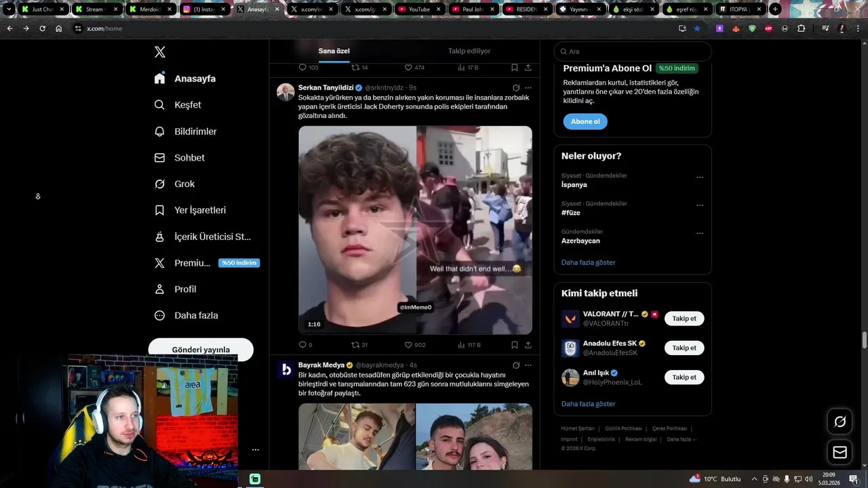Click the Ara search field
Image resolution: width=868 pixels, height=488 pixels.
coord(633,52)
